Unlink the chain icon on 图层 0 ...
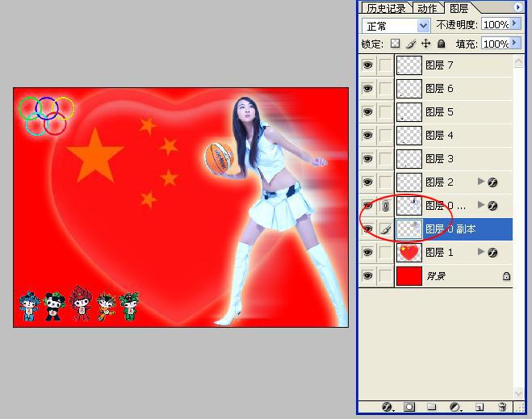 tap(385, 206)
